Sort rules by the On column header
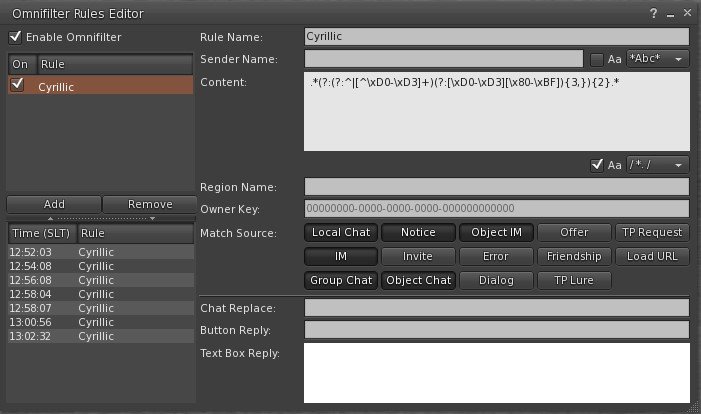The width and height of the screenshot is (701, 414). (x=22, y=64)
